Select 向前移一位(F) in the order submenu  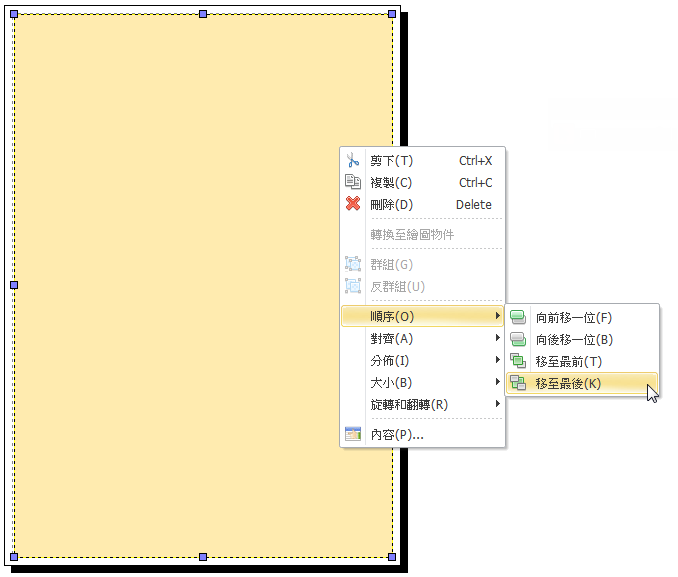(582, 318)
